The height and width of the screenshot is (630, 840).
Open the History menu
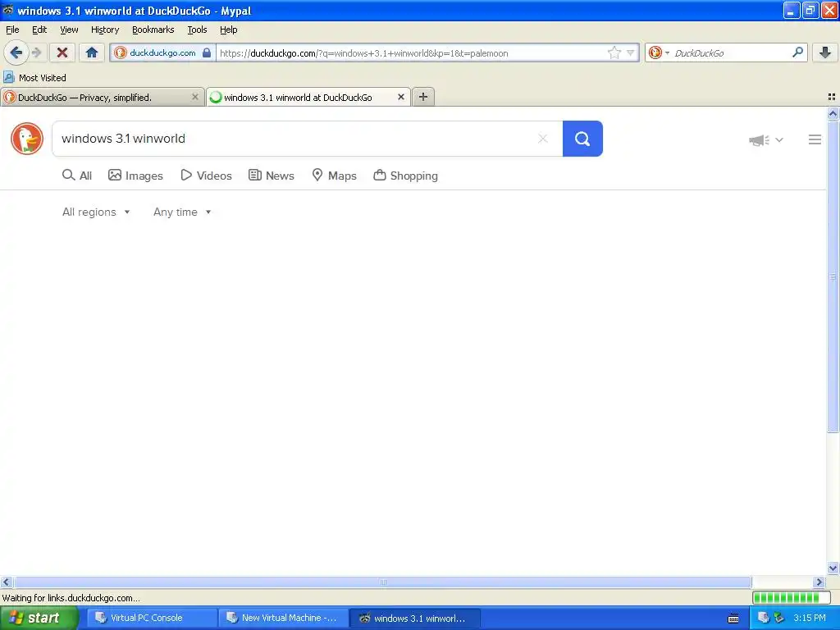pyautogui.click(x=104, y=30)
